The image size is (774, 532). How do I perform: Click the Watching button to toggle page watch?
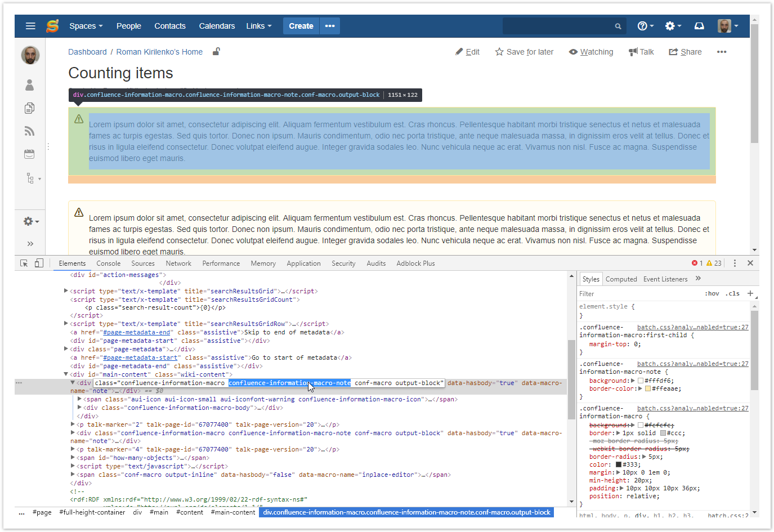(591, 52)
